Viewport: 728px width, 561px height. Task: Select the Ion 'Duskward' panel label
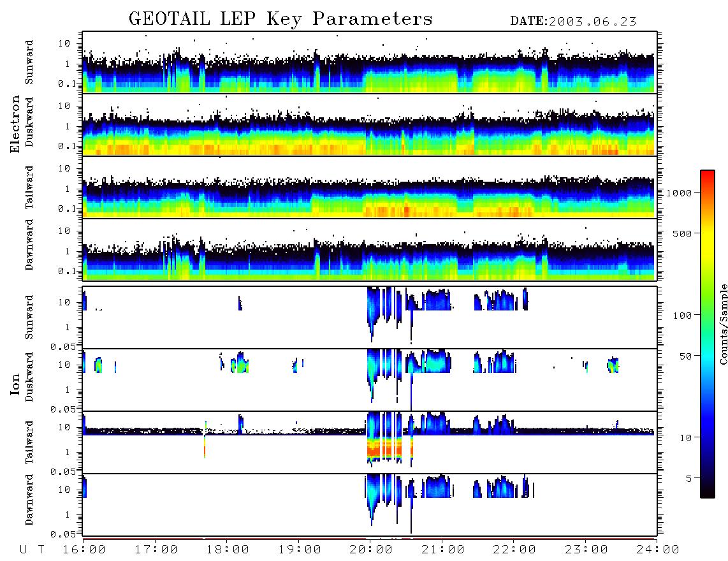click(29, 377)
